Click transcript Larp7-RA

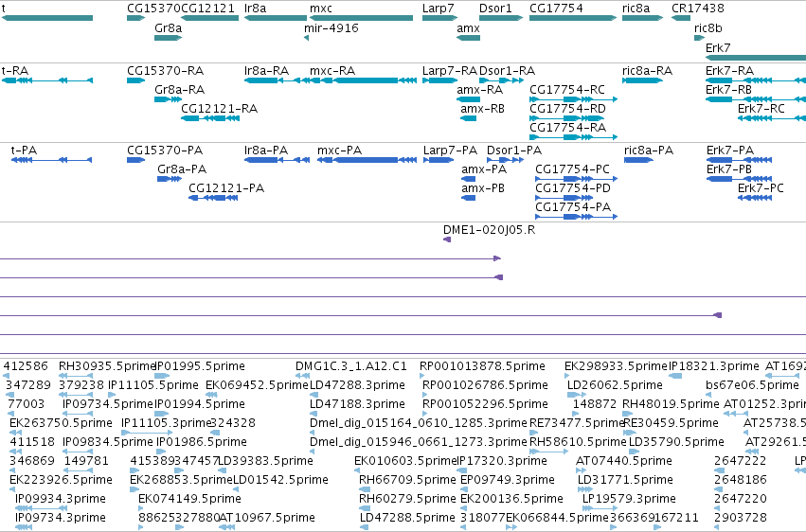[x=440, y=80]
